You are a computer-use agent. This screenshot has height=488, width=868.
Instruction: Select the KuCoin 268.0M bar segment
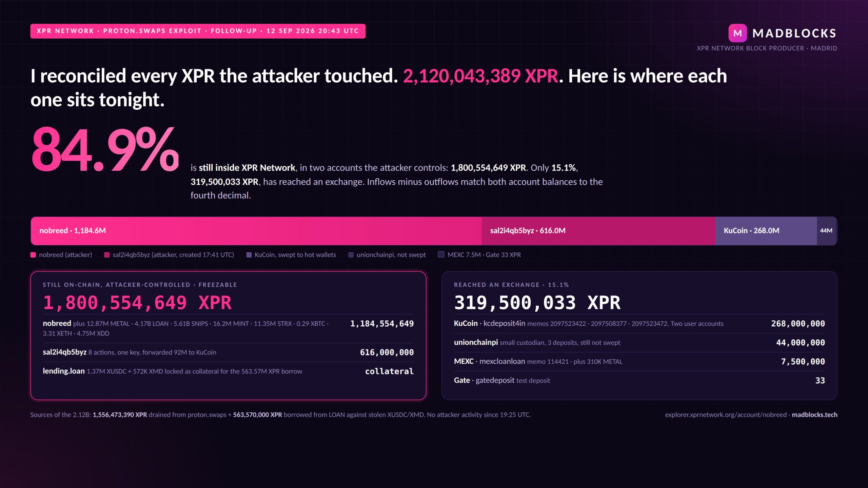coord(766,231)
